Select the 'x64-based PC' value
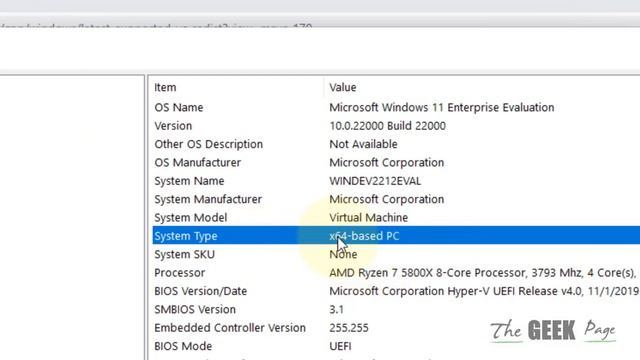 pos(364,236)
